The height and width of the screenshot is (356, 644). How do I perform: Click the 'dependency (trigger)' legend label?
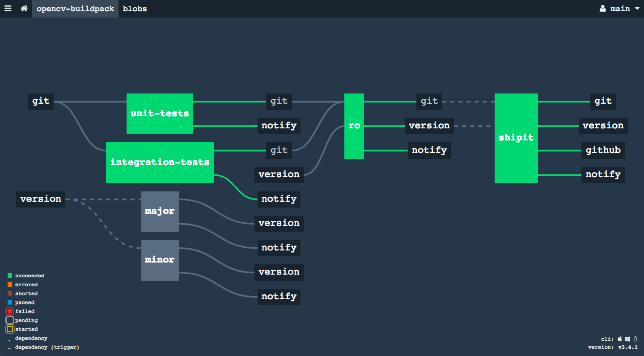point(47,348)
